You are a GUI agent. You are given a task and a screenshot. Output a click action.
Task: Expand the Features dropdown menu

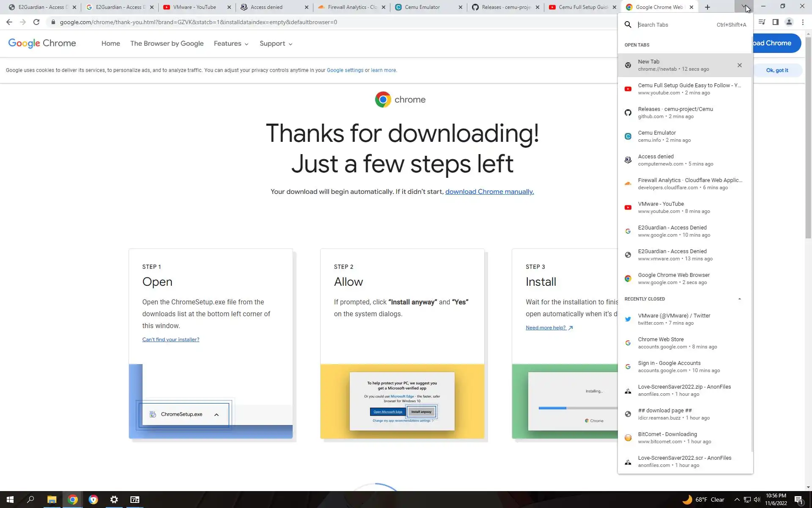coord(231,44)
